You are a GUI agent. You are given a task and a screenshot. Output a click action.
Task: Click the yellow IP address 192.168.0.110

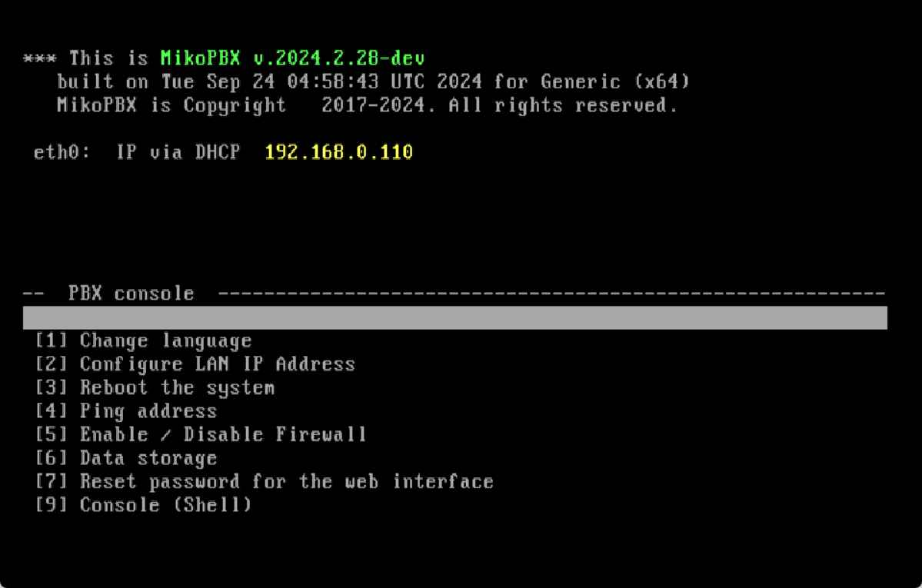point(338,152)
